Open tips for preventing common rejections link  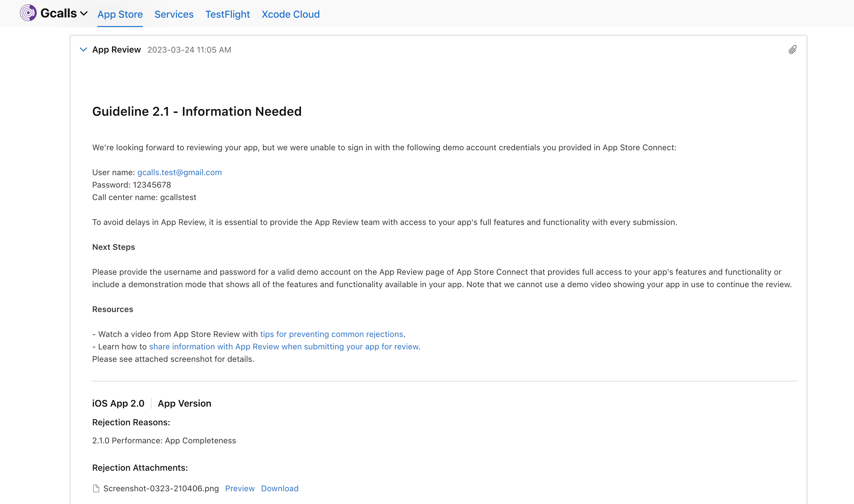[331, 334]
